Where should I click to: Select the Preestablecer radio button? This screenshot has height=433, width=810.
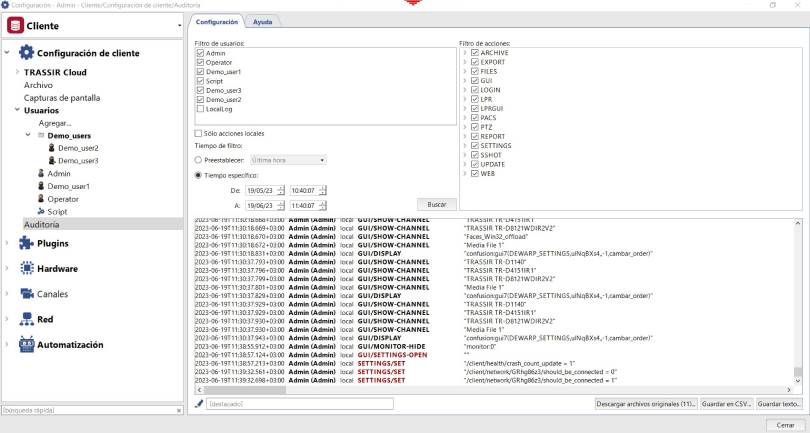[x=198, y=159]
